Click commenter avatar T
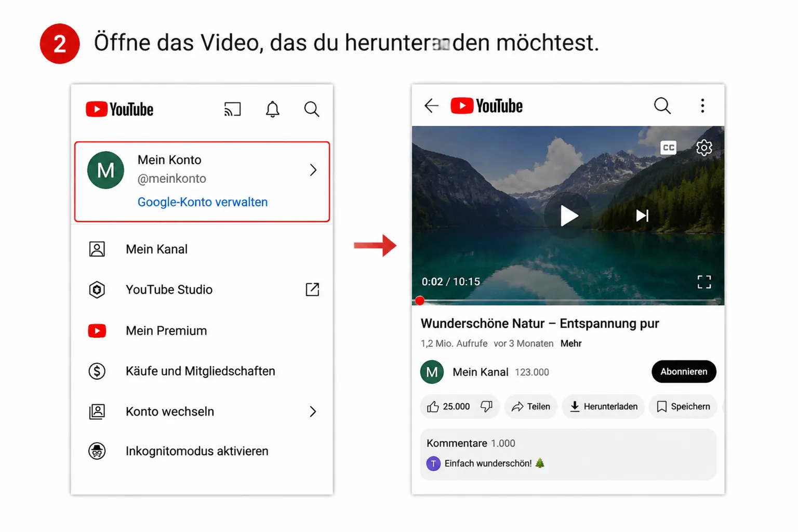Screen dimensions: 798x532 [x=433, y=463]
